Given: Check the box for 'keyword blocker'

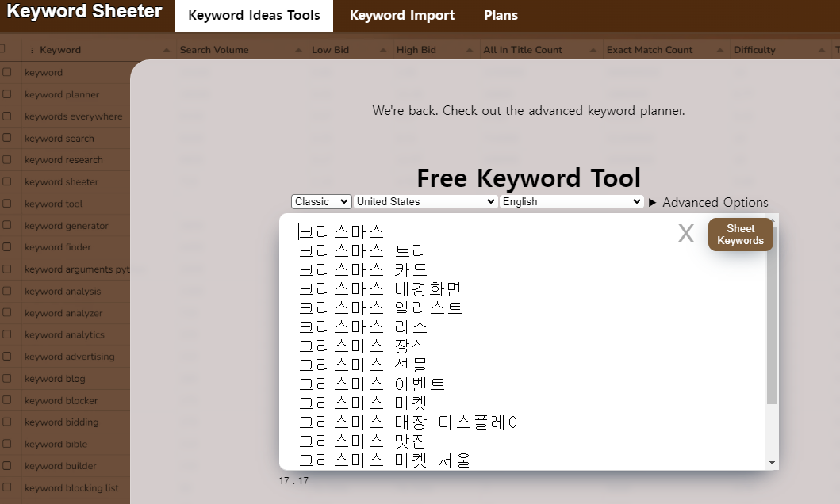Looking at the screenshot, I should click(x=6, y=399).
